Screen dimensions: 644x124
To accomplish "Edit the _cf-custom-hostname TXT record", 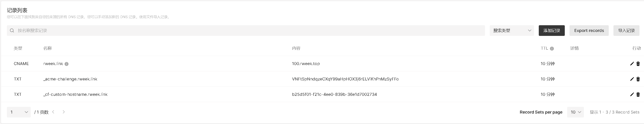I will (632, 94).
